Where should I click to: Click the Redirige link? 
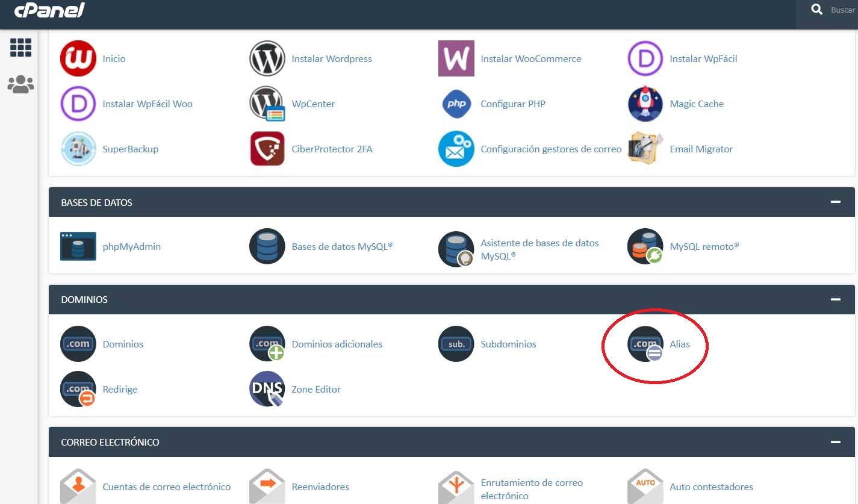tap(120, 389)
